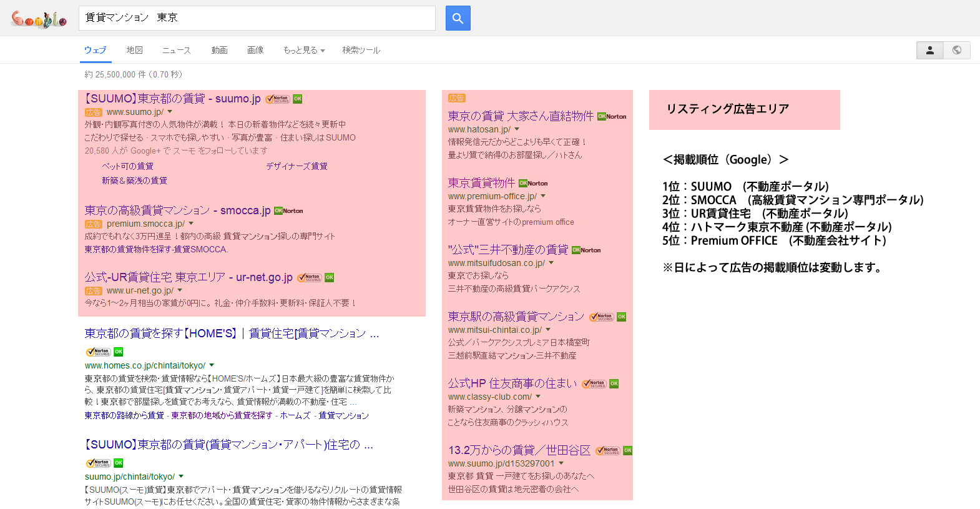Open dropdown arrow next to www.ur-net.go.jp/ URL
The width and height of the screenshot is (980, 509).
click(x=180, y=290)
